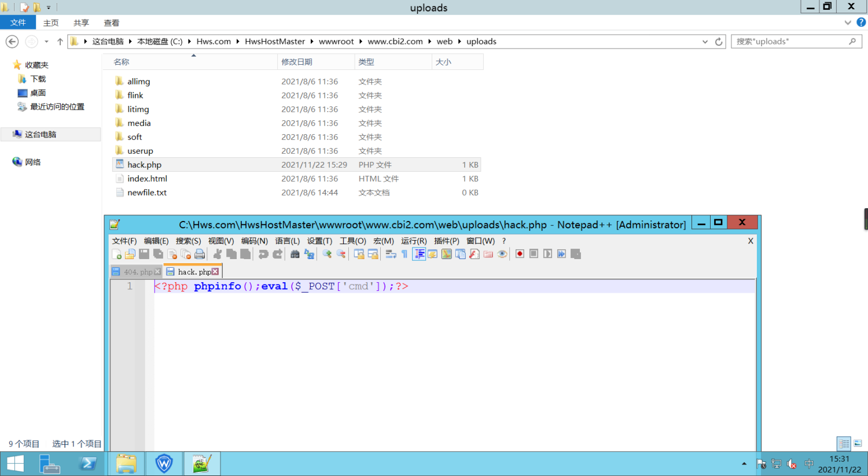The height and width of the screenshot is (476, 868).
Task: Expand the recent locations dropdown arrow
Action: click(46, 42)
